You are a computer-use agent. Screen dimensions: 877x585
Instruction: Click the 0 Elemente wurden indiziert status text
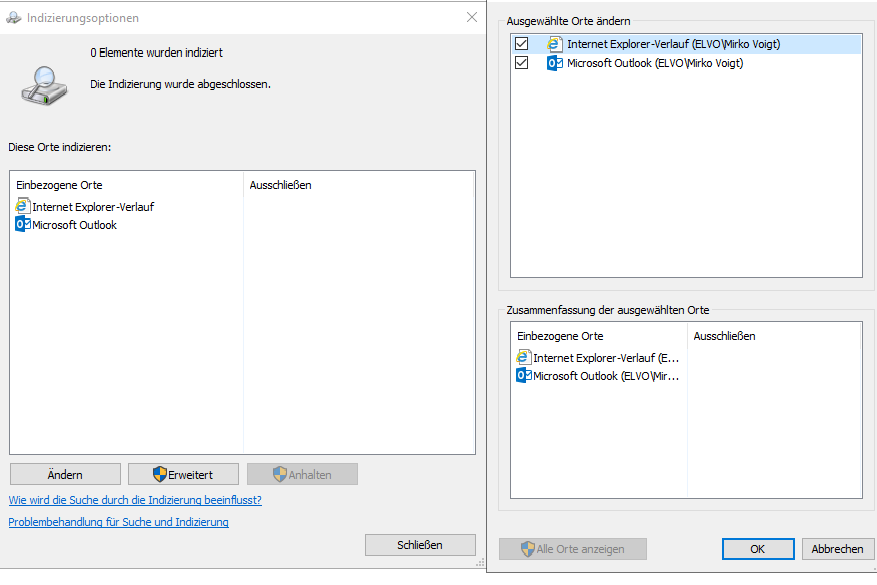(157, 53)
